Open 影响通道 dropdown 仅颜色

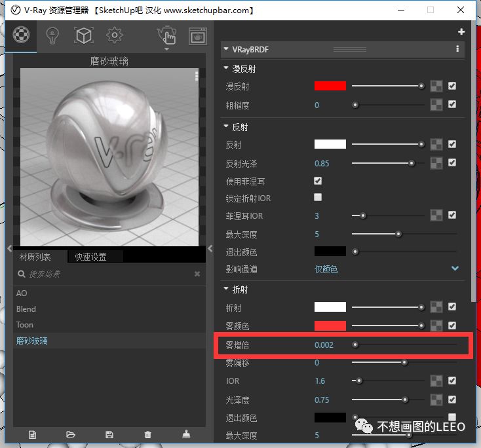387,269
